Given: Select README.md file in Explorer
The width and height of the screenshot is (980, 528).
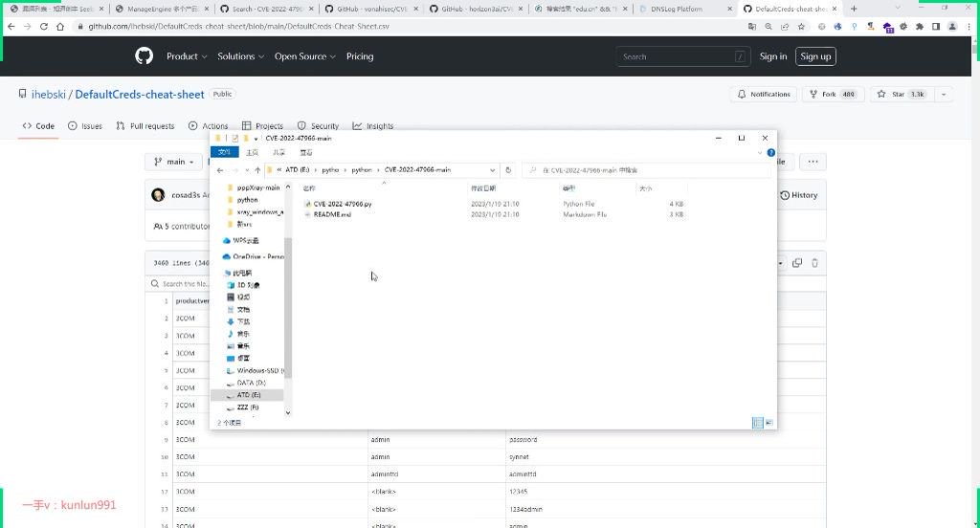Looking at the screenshot, I should point(332,214).
